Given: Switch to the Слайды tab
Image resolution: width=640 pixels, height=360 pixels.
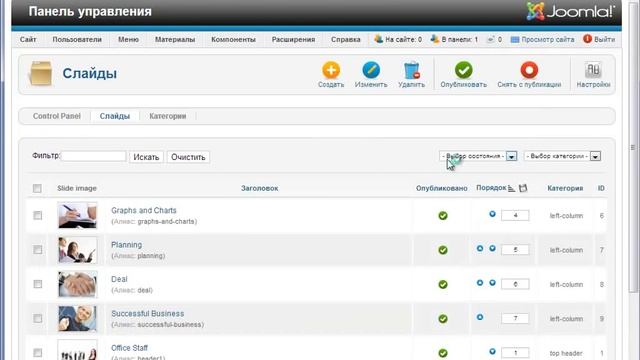Looking at the screenshot, I should [115, 116].
